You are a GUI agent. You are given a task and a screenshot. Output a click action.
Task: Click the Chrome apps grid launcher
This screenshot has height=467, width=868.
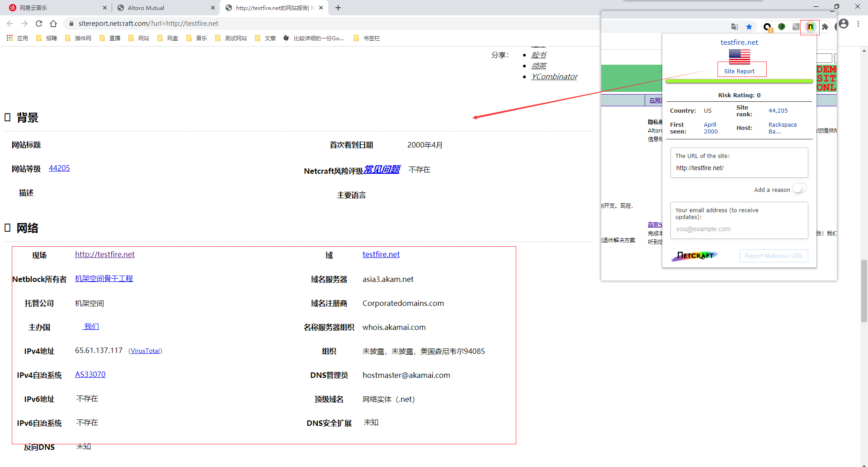(9, 38)
